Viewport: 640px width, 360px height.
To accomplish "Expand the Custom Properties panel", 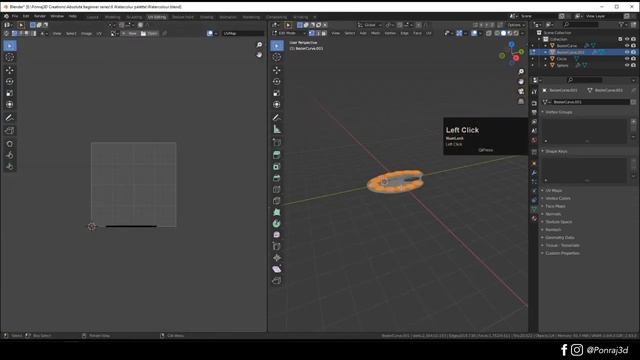I will 562,253.
